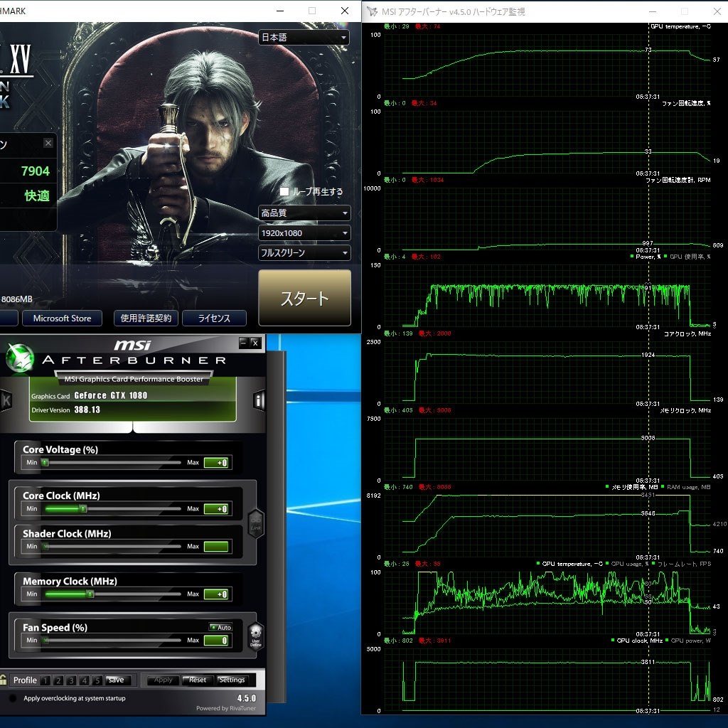The height and width of the screenshot is (728, 728).
Task: Click the Powered by RivaTuner text
Action: 226,709
